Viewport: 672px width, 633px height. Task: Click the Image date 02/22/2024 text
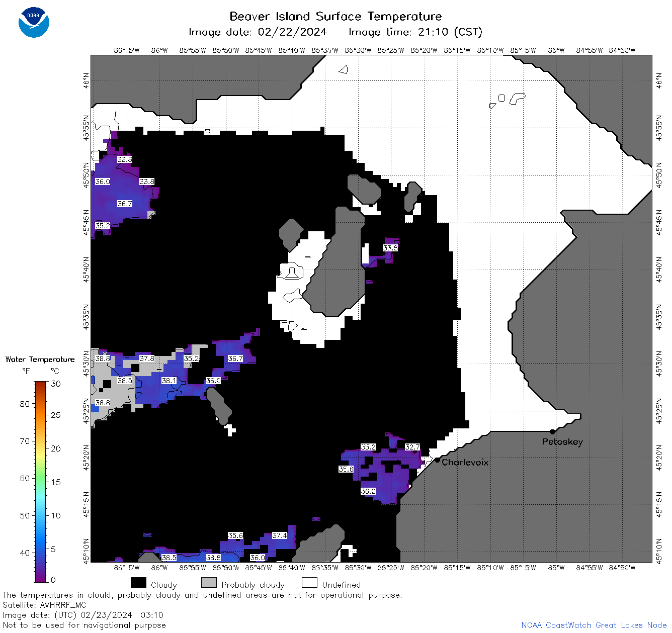click(258, 32)
